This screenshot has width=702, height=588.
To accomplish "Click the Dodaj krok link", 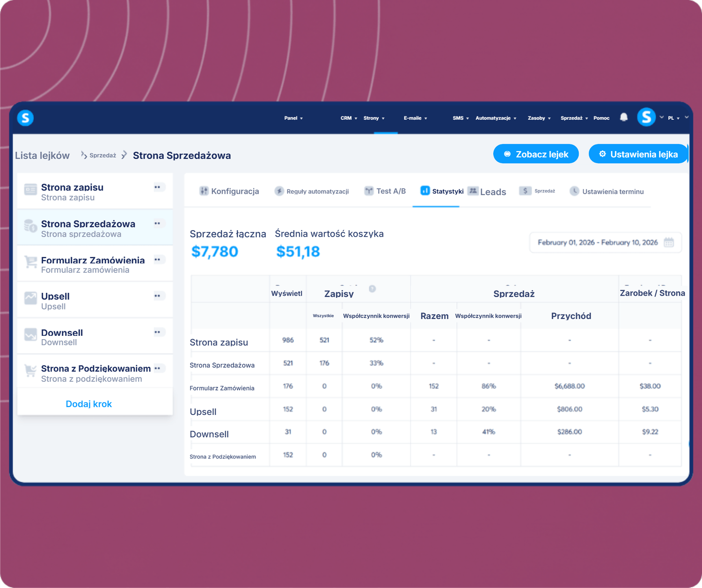I will pyautogui.click(x=89, y=404).
